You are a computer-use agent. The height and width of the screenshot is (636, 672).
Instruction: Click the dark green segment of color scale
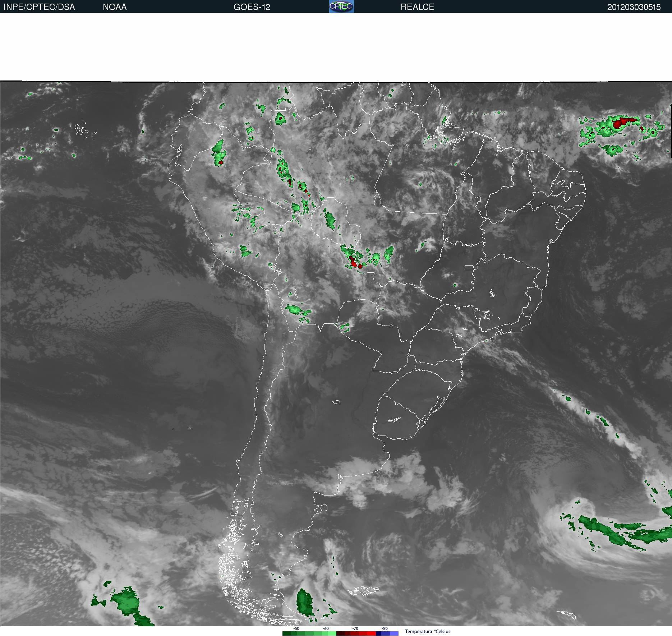point(287,633)
